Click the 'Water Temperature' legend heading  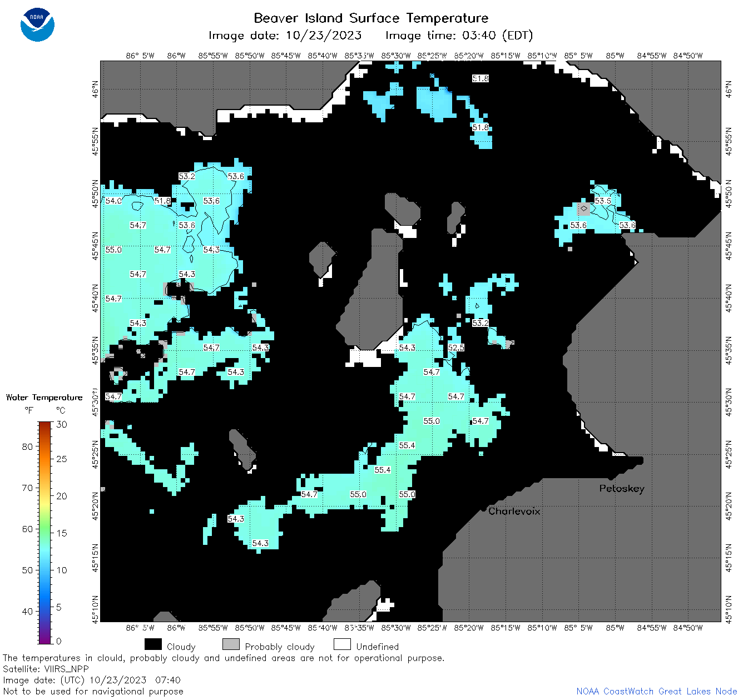(x=44, y=397)
